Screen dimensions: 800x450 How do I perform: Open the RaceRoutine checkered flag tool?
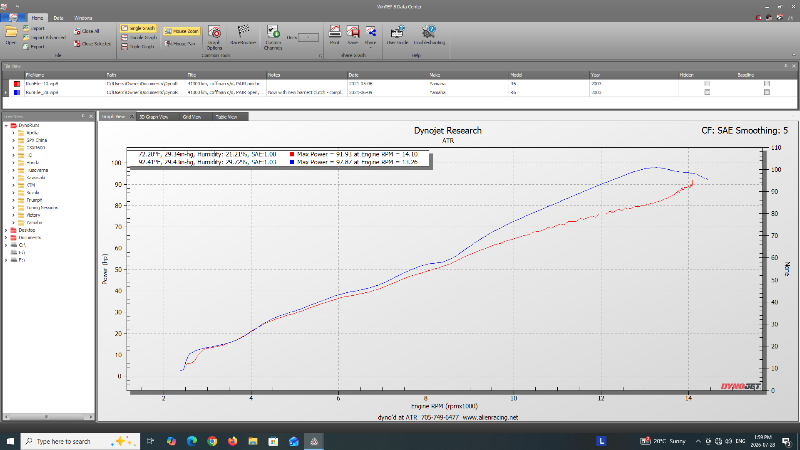pos(243,35)
